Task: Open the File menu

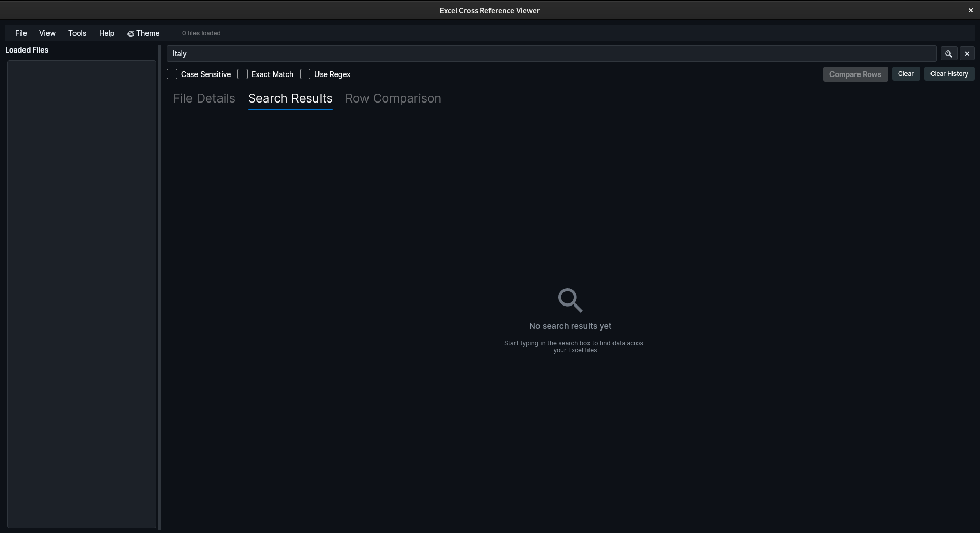Action: click(21, 33)
